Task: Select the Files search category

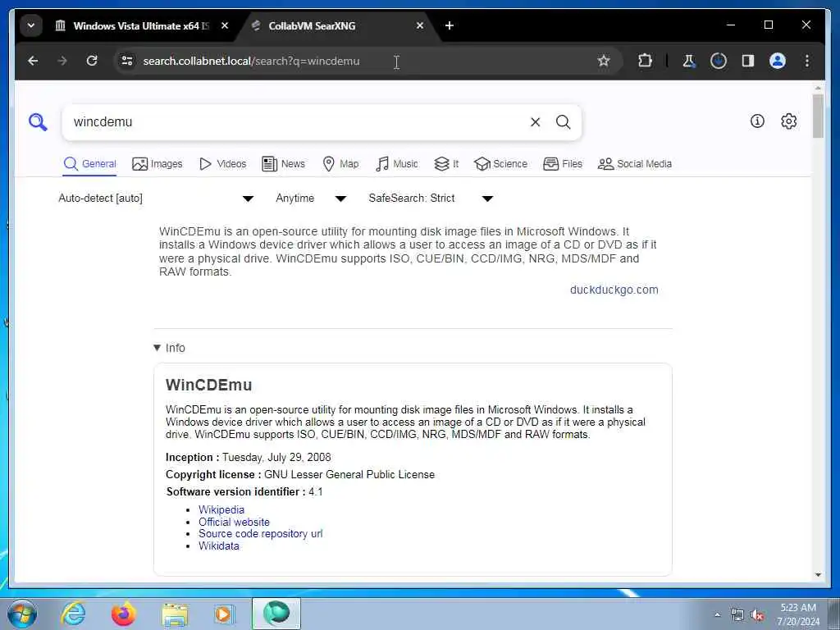Action: pos(563,164)
